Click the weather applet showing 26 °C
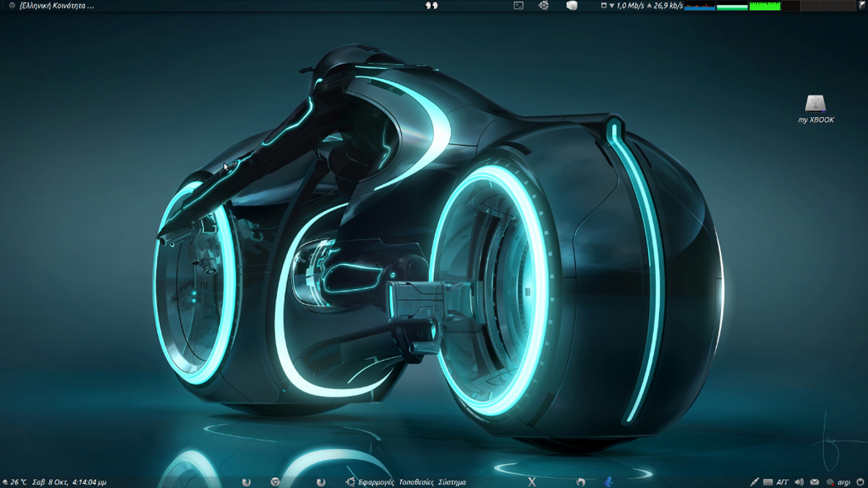 (x=15, y=481)
